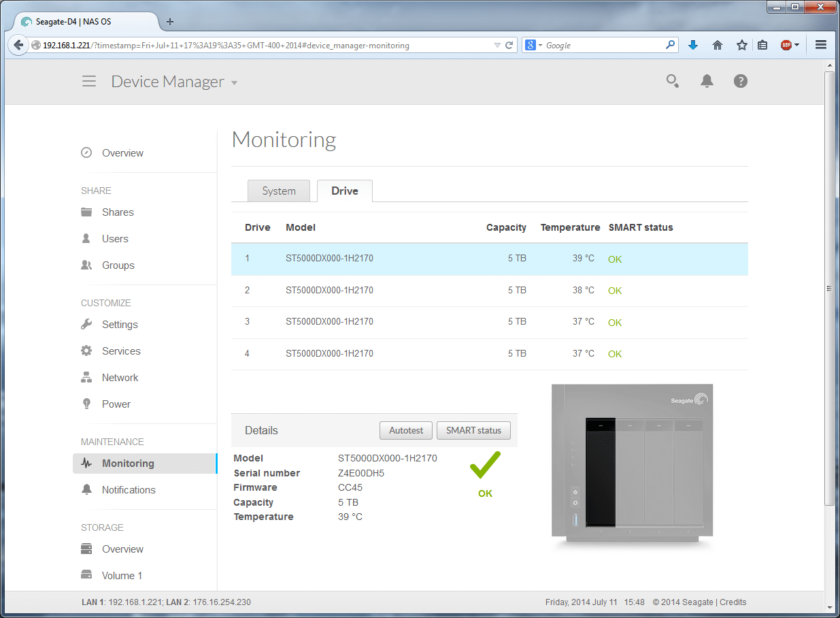
Task: Click the Notifications bell icon in sidebar
Action: click(86, 490)
